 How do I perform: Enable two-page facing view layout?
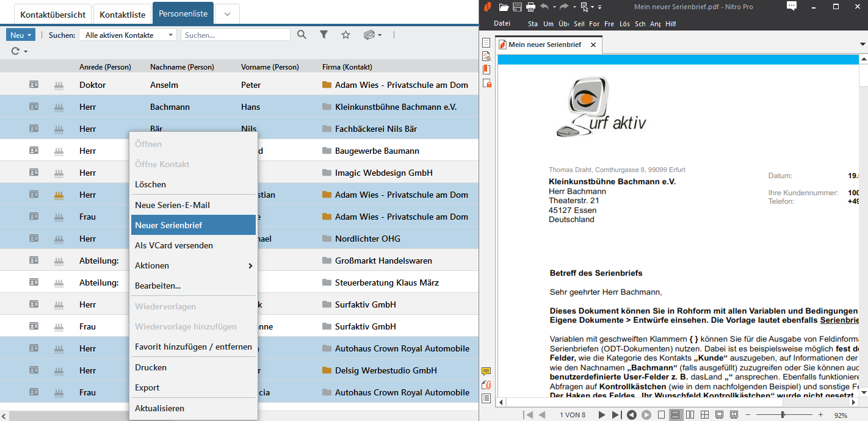690,415
